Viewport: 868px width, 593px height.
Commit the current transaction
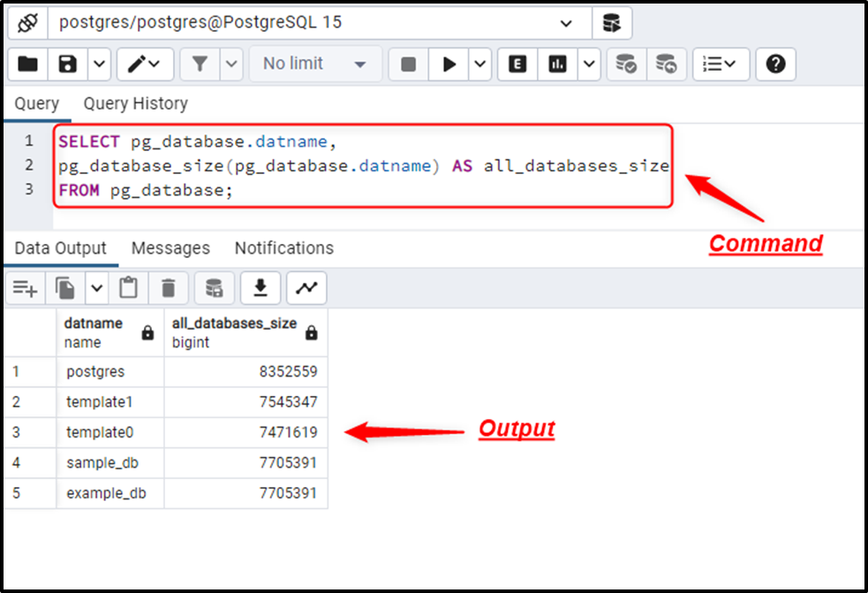pyautogui.click(x=626, y=64)
